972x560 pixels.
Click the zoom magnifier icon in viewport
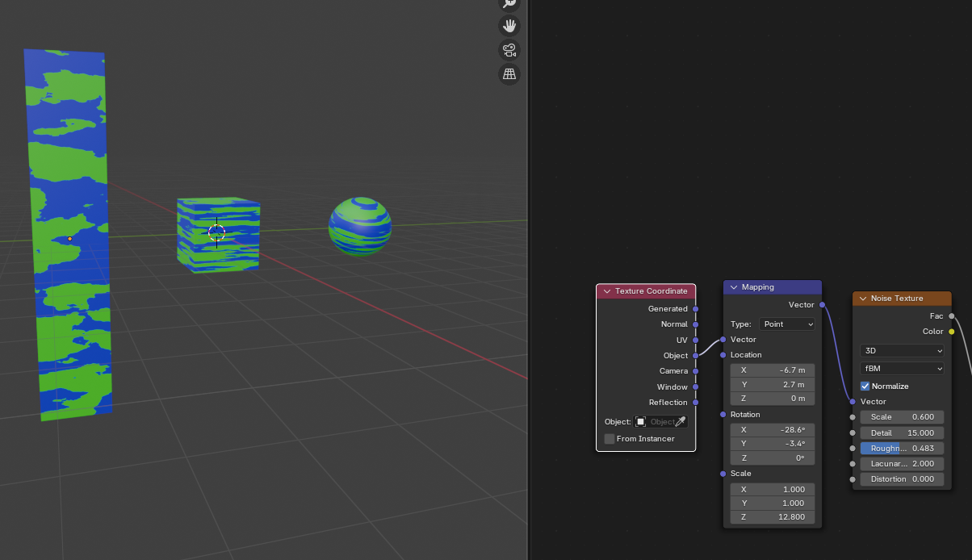pos(509,3)
